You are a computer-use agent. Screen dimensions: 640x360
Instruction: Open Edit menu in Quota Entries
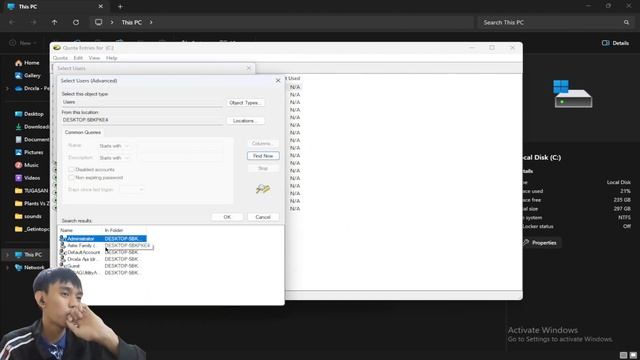pos(78,58)
